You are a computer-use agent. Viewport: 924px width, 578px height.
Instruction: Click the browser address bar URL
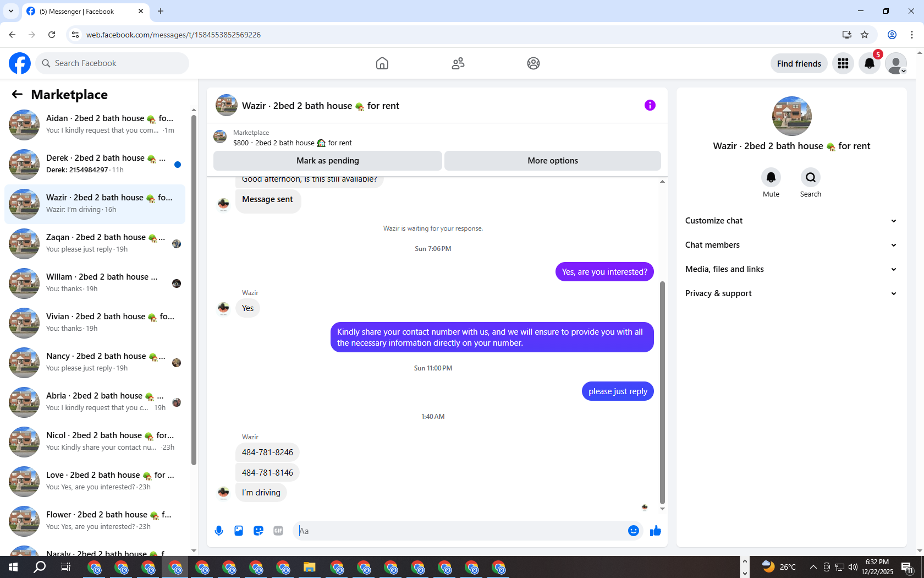click(x=173, y=35)
